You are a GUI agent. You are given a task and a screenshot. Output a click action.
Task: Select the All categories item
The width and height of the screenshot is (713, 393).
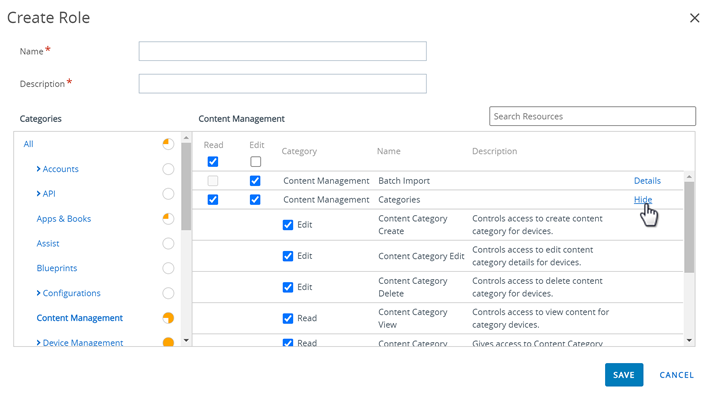pyautogui.click(x=28, y=144)
